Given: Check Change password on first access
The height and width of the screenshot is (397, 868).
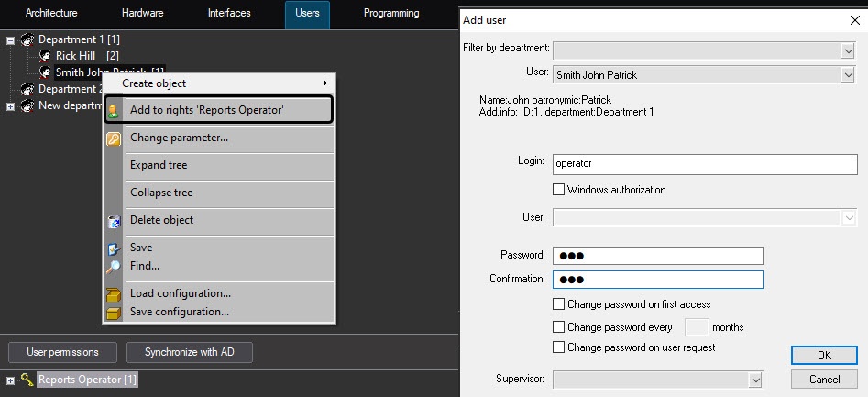Looking at the screenshot, I should tap(559, 304).
